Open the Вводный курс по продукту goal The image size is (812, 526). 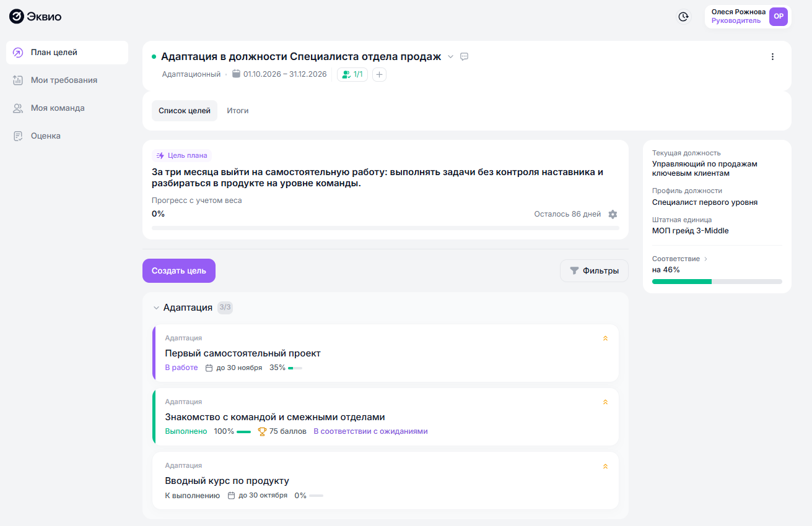coord(385,481)
